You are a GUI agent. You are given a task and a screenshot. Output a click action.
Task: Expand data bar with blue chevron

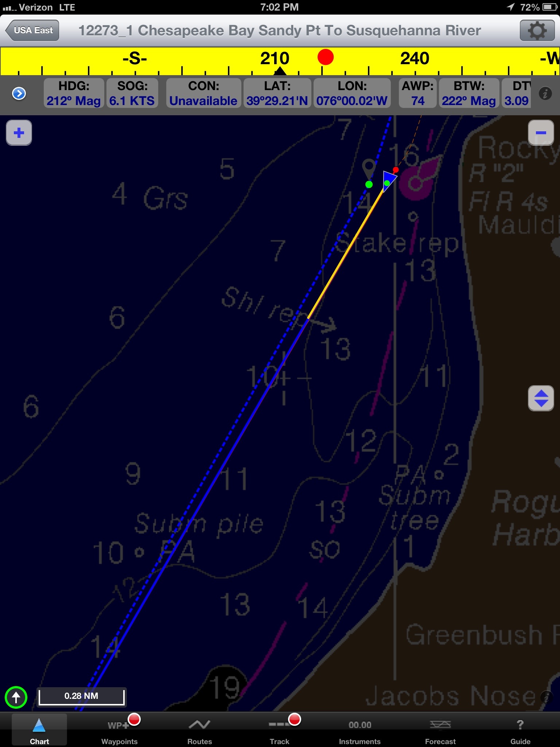[x=19, y=94]
